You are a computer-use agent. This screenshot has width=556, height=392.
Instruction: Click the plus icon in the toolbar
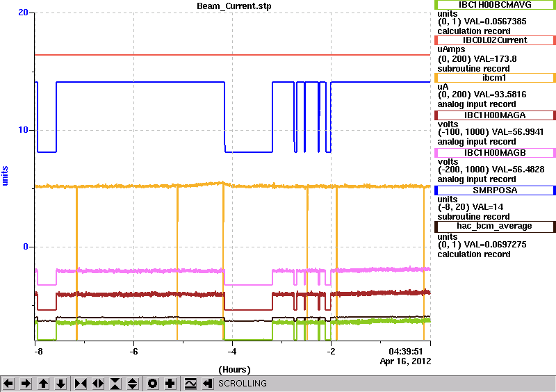coord(170,384)
